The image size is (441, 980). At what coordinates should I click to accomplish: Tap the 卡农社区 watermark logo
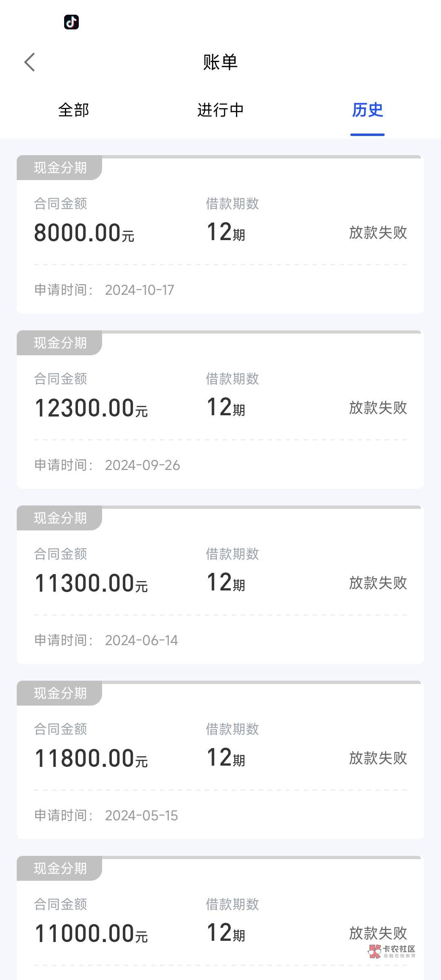coord(391,951)
